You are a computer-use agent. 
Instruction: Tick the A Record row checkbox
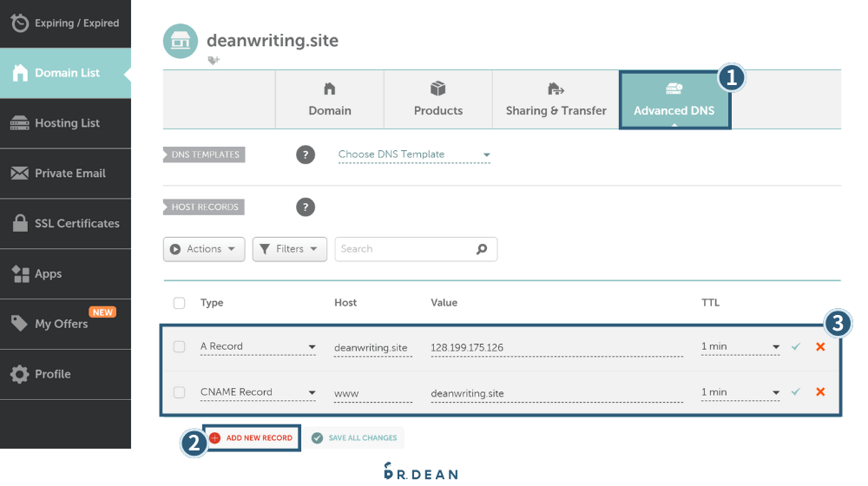180,346
